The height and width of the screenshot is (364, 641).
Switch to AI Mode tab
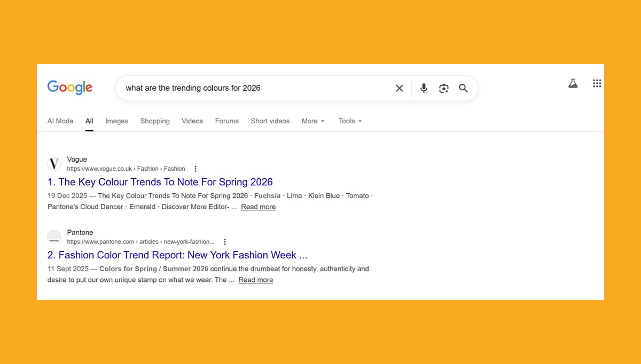click(x=60, y=121)
